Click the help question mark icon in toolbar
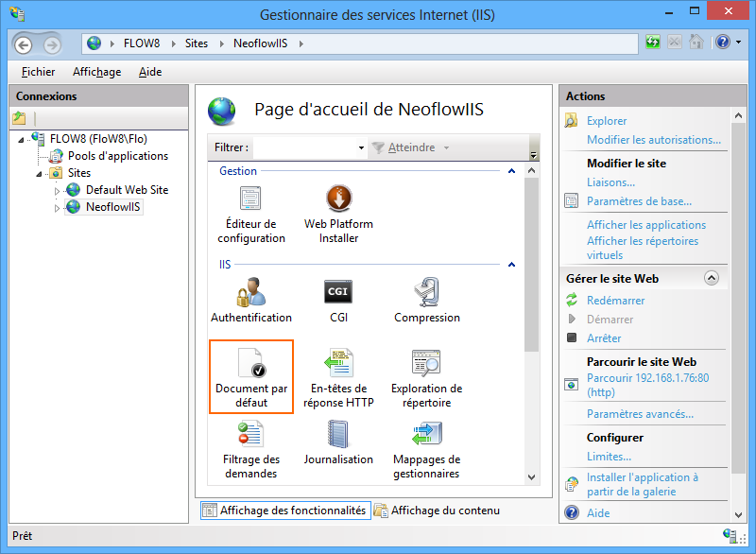The width and height of the screenshot is (756, 554). (x=722, y=43)
